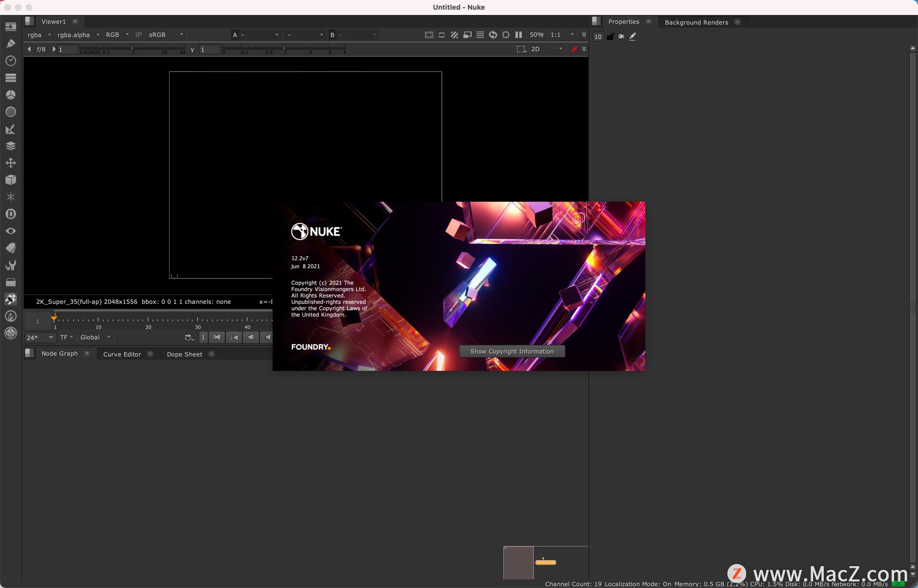
Task: Open the Particles nodes icon
Action: 11,197
